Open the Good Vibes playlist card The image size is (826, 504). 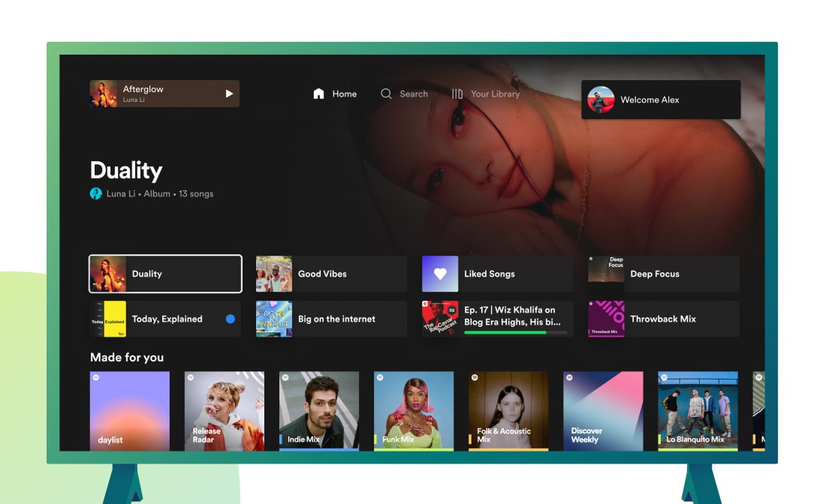tap(331, 274)
